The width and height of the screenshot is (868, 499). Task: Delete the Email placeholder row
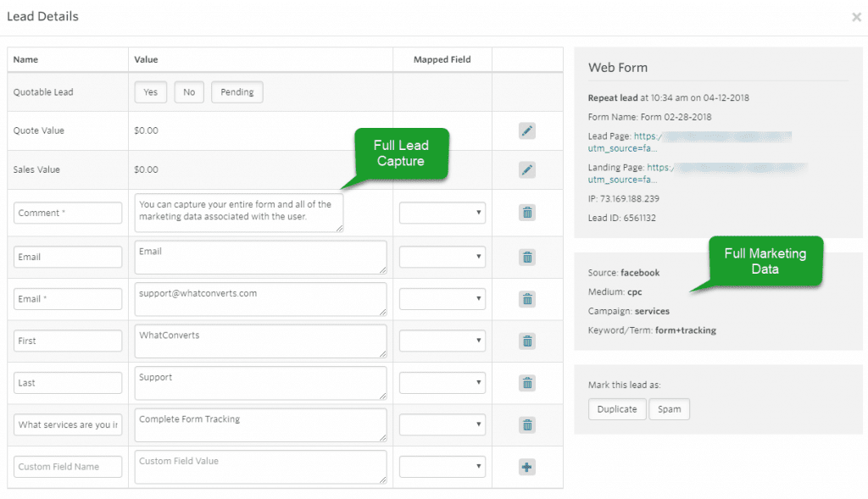pyautogui.click(x=526, y=258)
